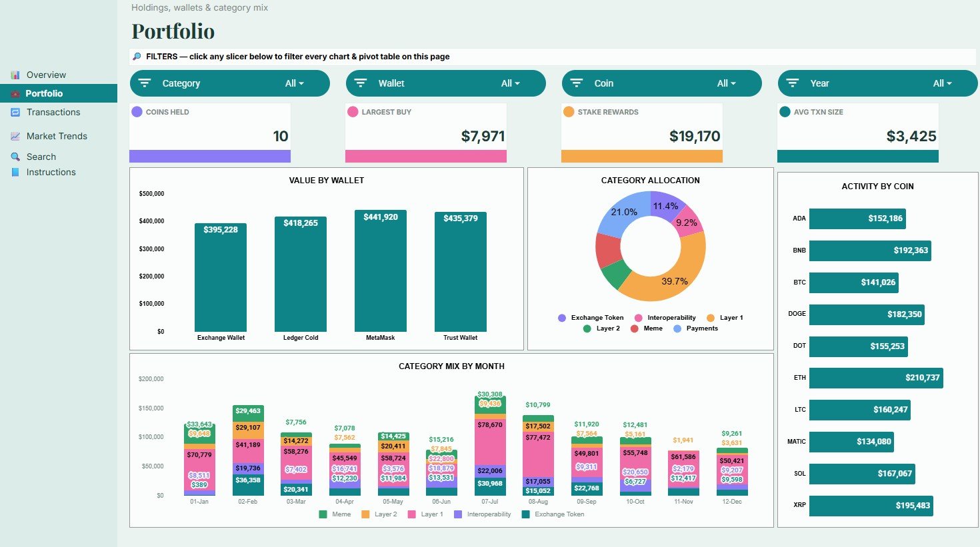Viewport: 980px width, 547px height.
Task: Click the filter icon on Category slicer
Action: click(144, 83)
